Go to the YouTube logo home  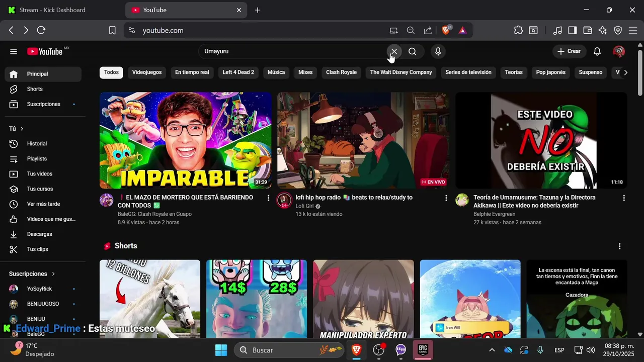[x=45, y=51]
